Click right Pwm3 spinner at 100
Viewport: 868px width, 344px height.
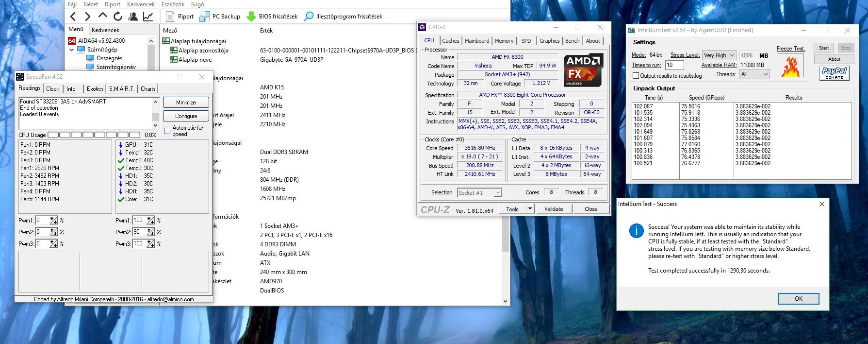150,244
